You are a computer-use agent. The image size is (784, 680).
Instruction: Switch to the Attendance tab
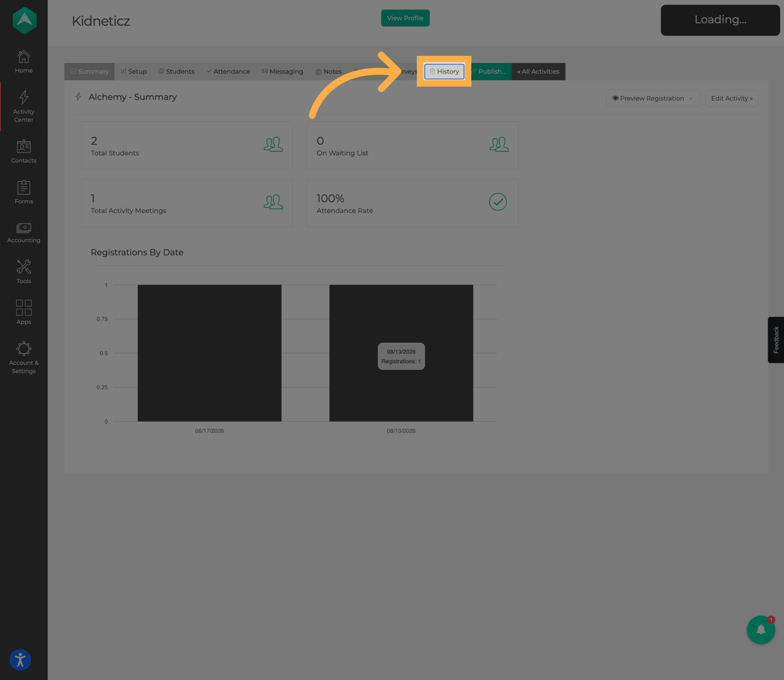coord(228,71)
